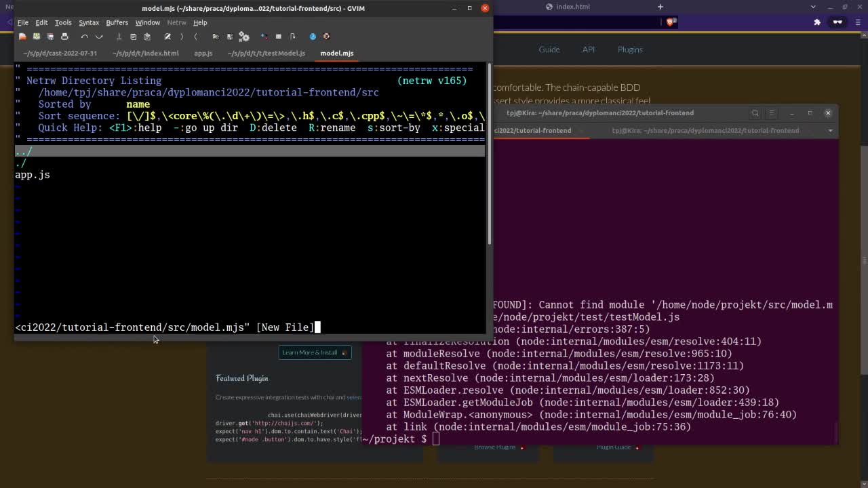Click the Save all files toolbar icon
Viewport: 868px width, 488px height.
(x=50, y=37)
